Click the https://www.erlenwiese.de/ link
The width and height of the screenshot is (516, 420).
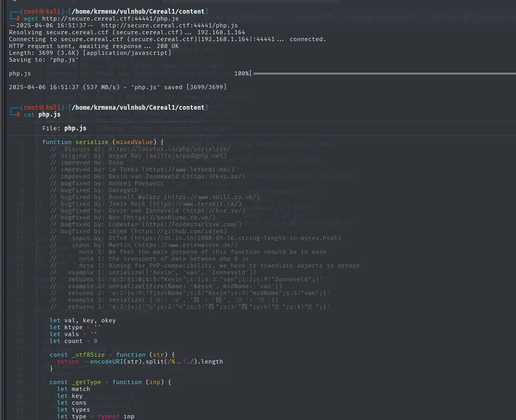[186, 245]
